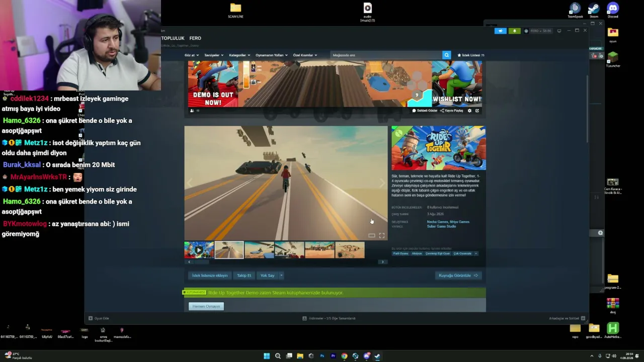Image resolution: width=644 pixels, height=362 pixels.
Task: Open Arkadaşlar ve Sohbet friends panel
Action: (567, 318)
